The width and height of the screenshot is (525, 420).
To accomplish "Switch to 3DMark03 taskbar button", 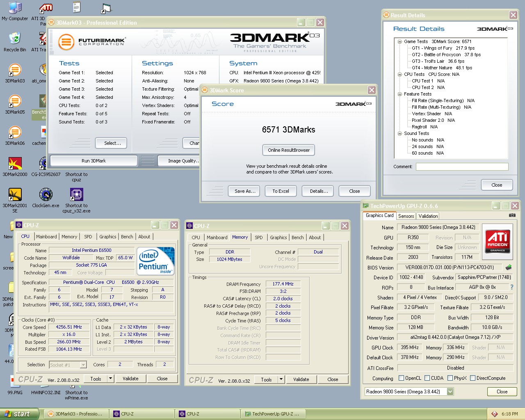I will tap(77, 414).
